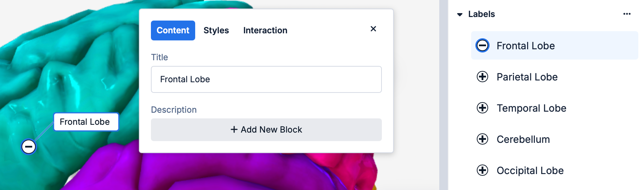Click the plus icon beside Parietal Lobe
This screenshot has width=644, height=190.
tap(482, 77)
